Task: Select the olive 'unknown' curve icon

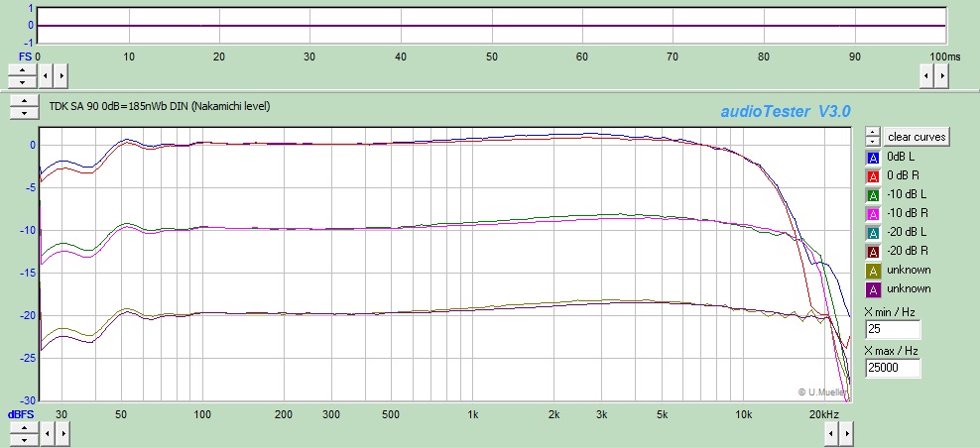Action: pos(873,271)
